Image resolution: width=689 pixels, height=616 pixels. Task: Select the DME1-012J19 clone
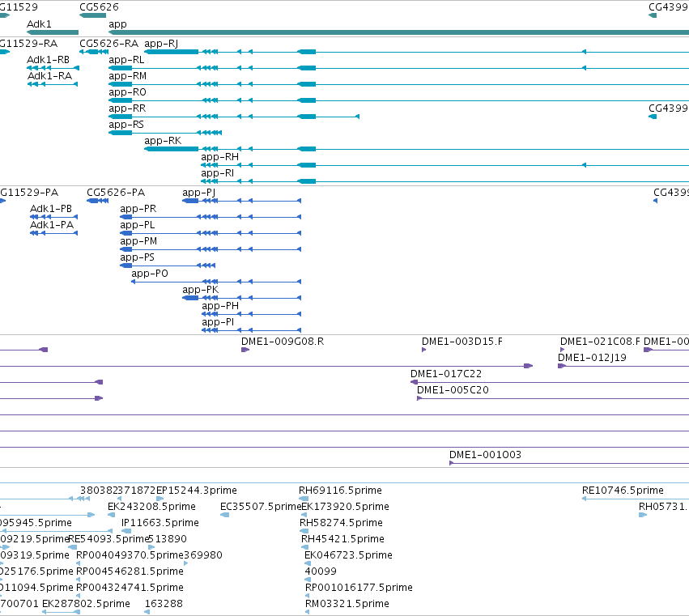pyautogui.click(x=623, y=366)
